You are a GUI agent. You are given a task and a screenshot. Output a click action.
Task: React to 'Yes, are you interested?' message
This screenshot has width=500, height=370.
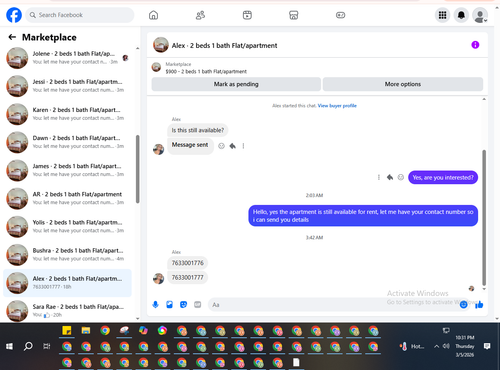tap(401, 177)
